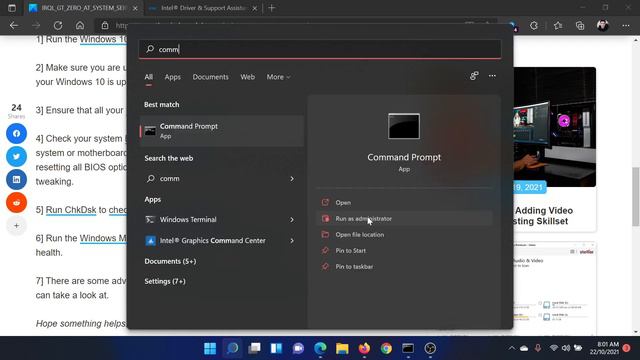
Task: Share on Twitter from the sidebar
Action: pos(16,156)
